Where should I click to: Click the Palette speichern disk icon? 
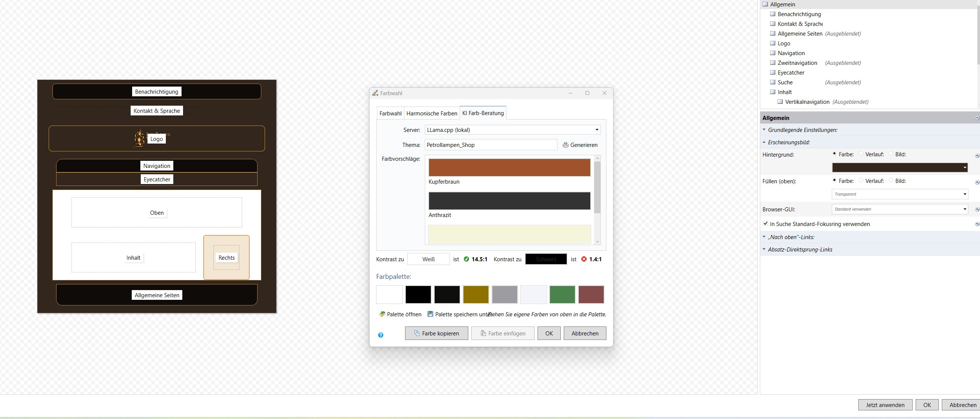430,314
